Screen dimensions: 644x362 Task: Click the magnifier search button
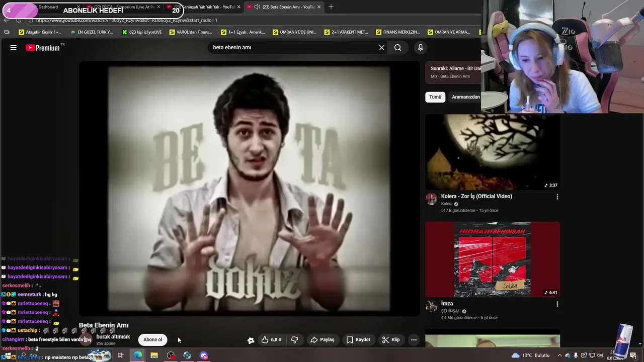click(397, 47)
